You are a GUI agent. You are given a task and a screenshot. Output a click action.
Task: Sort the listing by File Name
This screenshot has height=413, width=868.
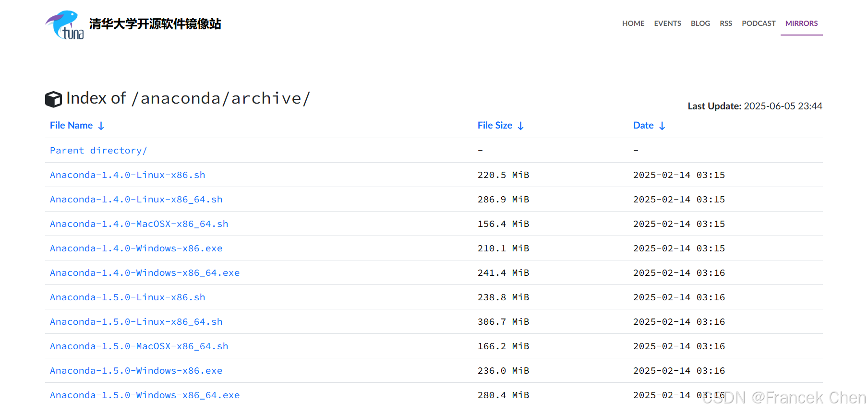point(72,125)
